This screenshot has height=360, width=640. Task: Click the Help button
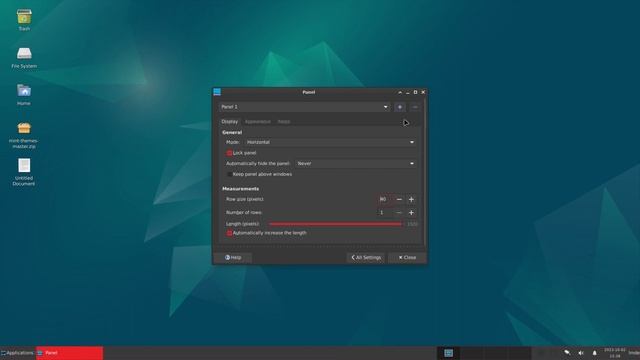coord(233,258)
